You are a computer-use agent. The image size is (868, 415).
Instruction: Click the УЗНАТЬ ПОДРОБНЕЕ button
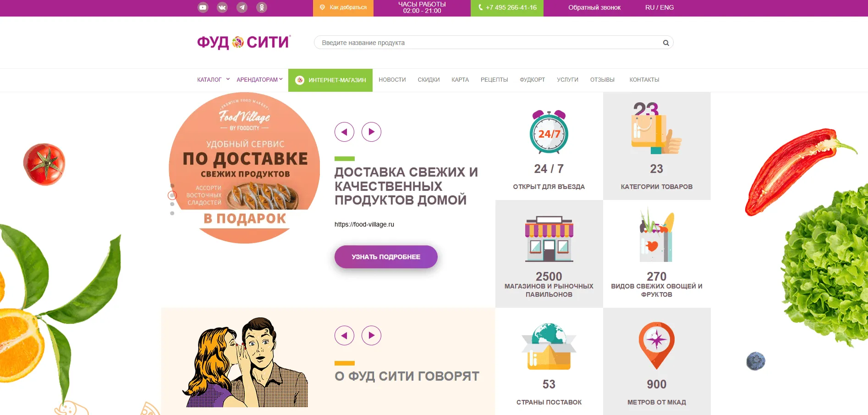386,257
